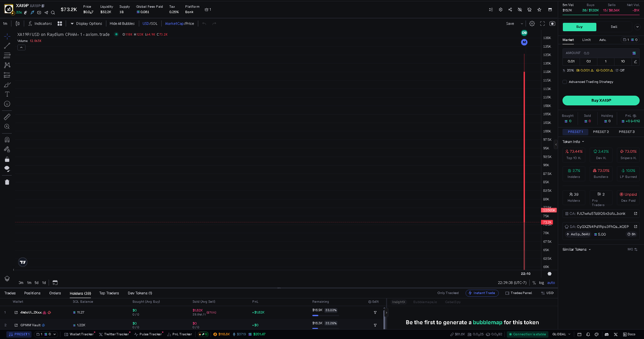Open the Fibonacci retracement tool
This screenshot has height=339, width=644.
coord(7,55)
